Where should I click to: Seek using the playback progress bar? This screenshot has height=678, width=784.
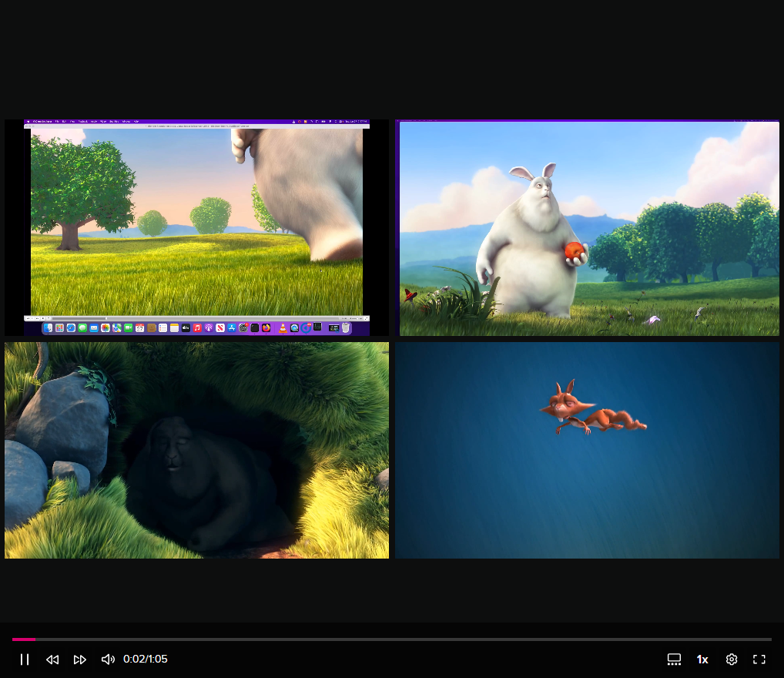pyautogui.click(x=392, y=639)
